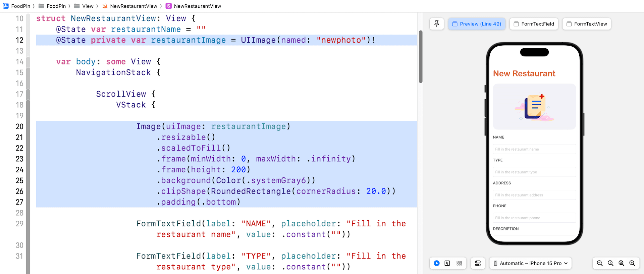The height and width of the screenshot is (274, 644).
Task: Click the restaurant name field in preview
Action: coord(534,149)
